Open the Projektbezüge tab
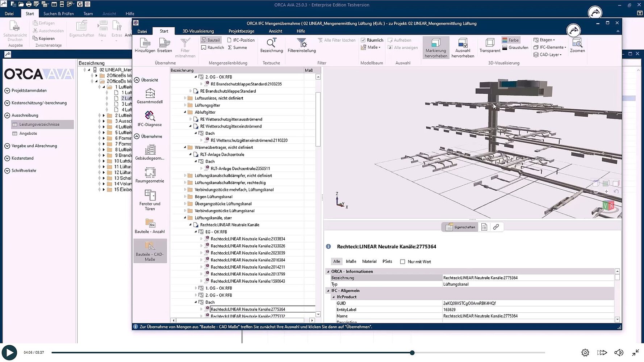Image resolution: width=644 pixels, height=362 pixels. coord(241,31)
